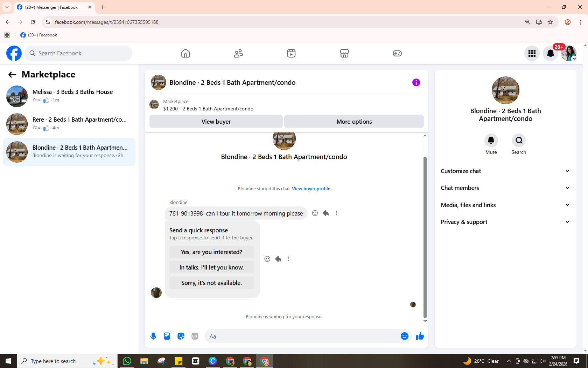
Task: Open File Explorer from the taskbar
Action: pyautogui.click(x=144, y=361)
